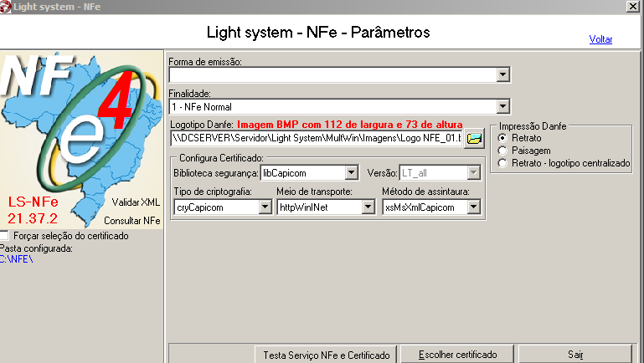
Task: Open the folder browse icon for Logotipo Danfe
Action: (474, 138)
